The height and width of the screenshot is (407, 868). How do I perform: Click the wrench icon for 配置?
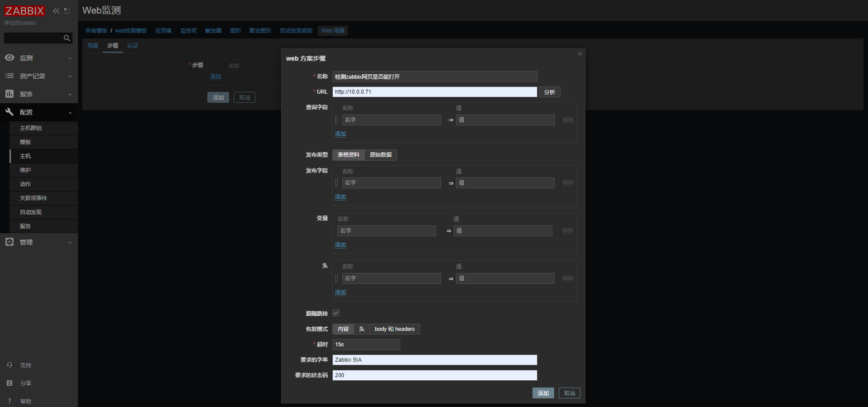[x=10, y=112]
